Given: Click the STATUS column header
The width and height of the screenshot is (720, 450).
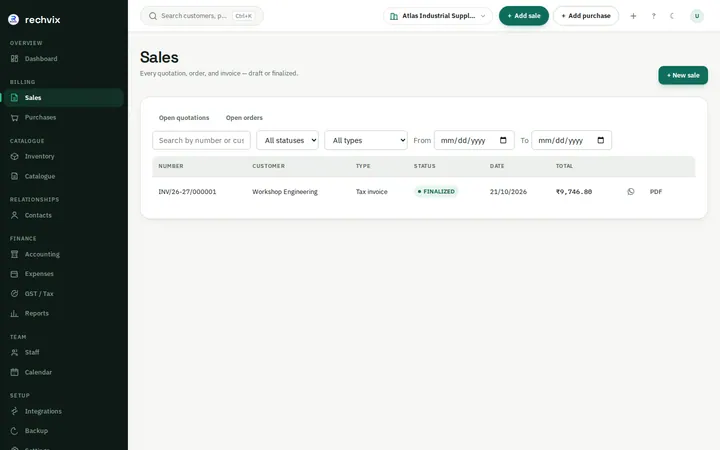Looking at the screenshot, I should pyautogui.click(x=424, y=166).
